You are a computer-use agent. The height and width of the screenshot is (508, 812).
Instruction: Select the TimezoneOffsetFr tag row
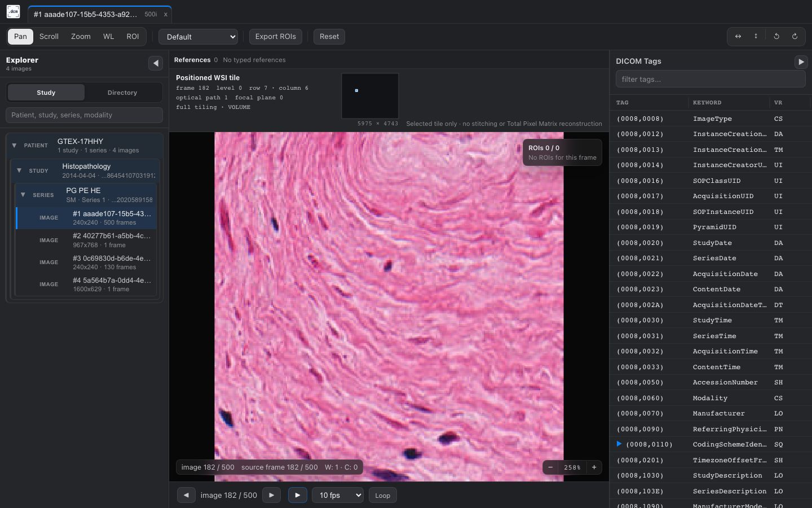coord(710,460)
